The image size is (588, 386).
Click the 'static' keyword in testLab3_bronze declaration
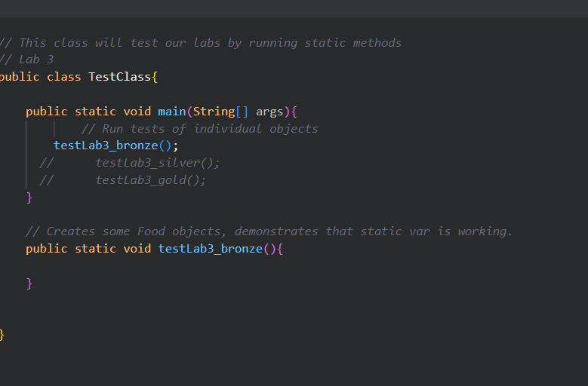(x=95, y=249)
